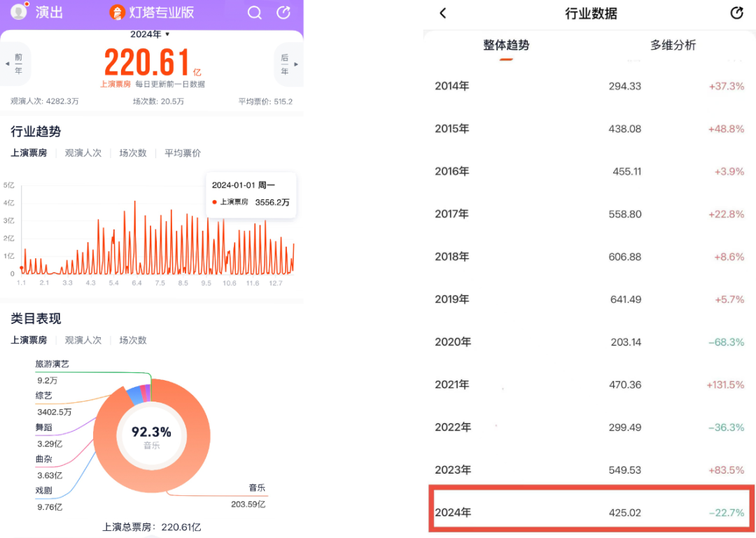This screenshot has height=538, width=756.
Task: Switch trend chart to 观演人次
Action: 83,153
